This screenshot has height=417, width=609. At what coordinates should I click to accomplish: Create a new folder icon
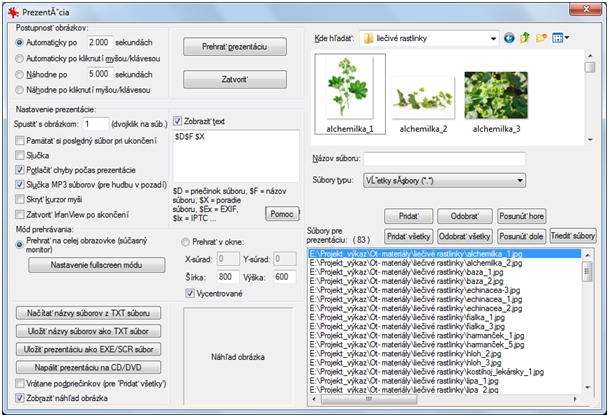click(x=541, y=38)
